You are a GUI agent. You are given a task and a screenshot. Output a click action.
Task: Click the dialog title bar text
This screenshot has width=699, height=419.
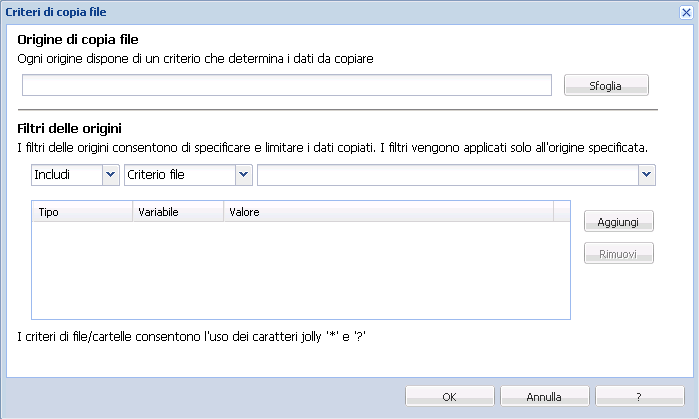57,11
